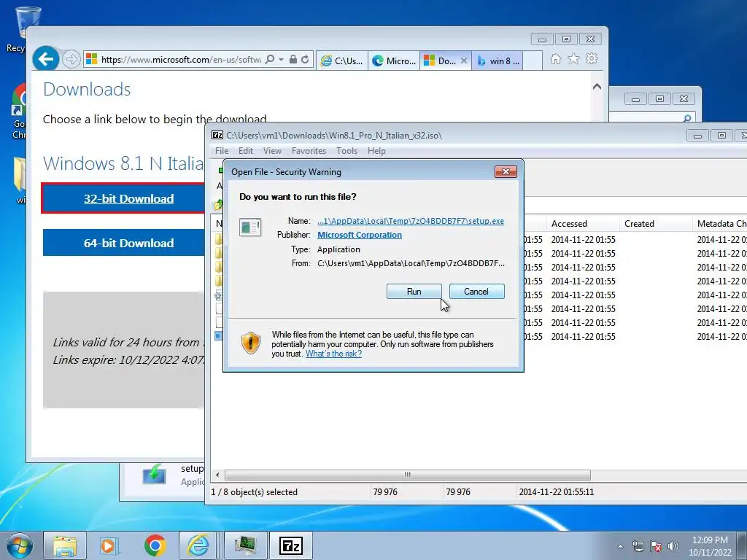Open the File menu in 7-Zip

click(222, 151)
